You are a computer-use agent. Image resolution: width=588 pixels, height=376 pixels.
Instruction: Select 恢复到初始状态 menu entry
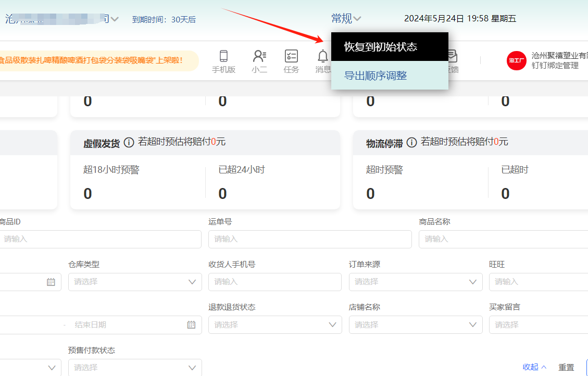pyautogui.click(x=390, y=47)
